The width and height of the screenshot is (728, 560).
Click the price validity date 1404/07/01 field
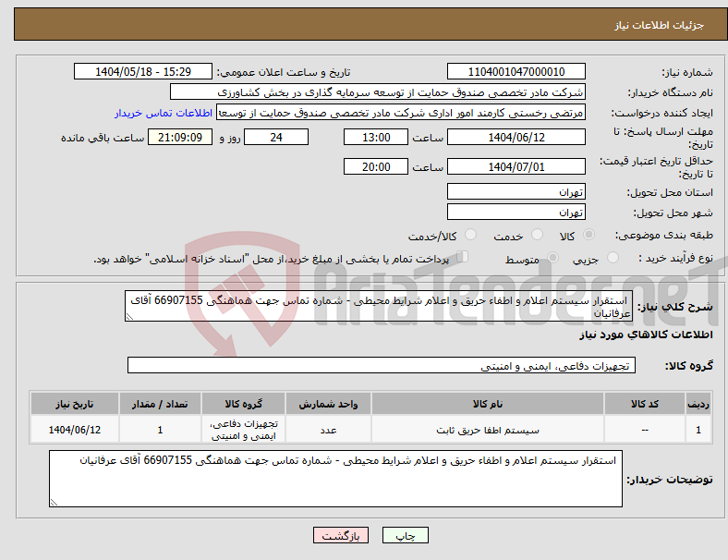(516, 166)
